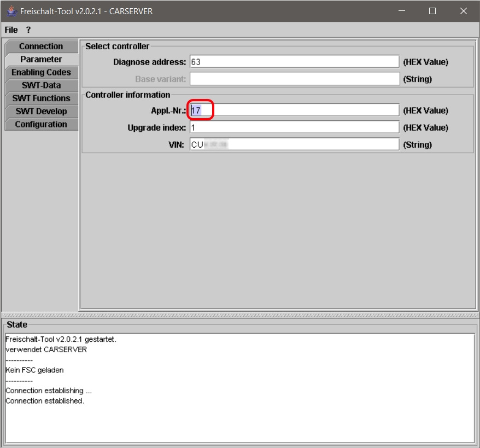Open the File menu
Image resolution: width=480 pixels, height=448 pixels.
click(x=11, y=30)
